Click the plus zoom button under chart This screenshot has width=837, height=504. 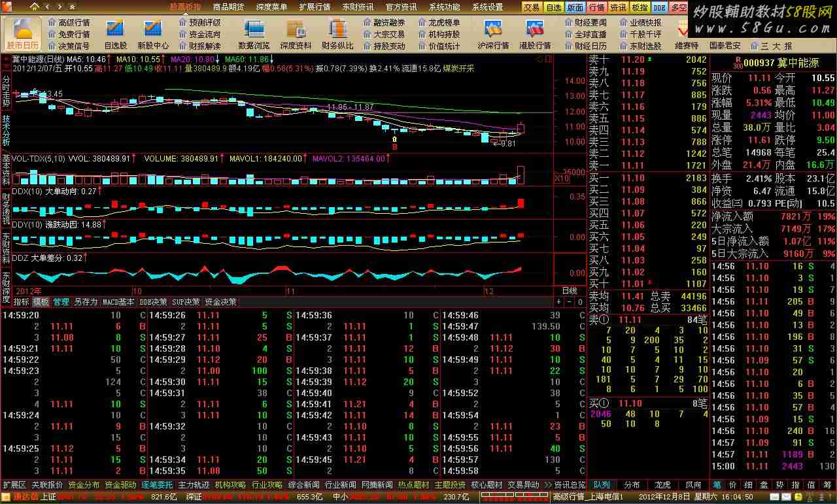tap(559, 302)
